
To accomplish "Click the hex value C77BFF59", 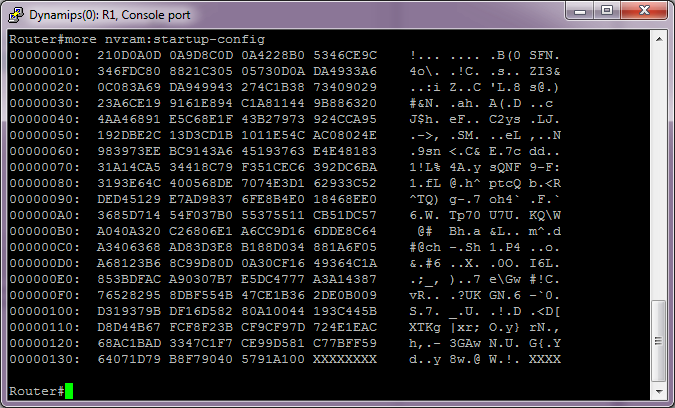I will (345, 343).
